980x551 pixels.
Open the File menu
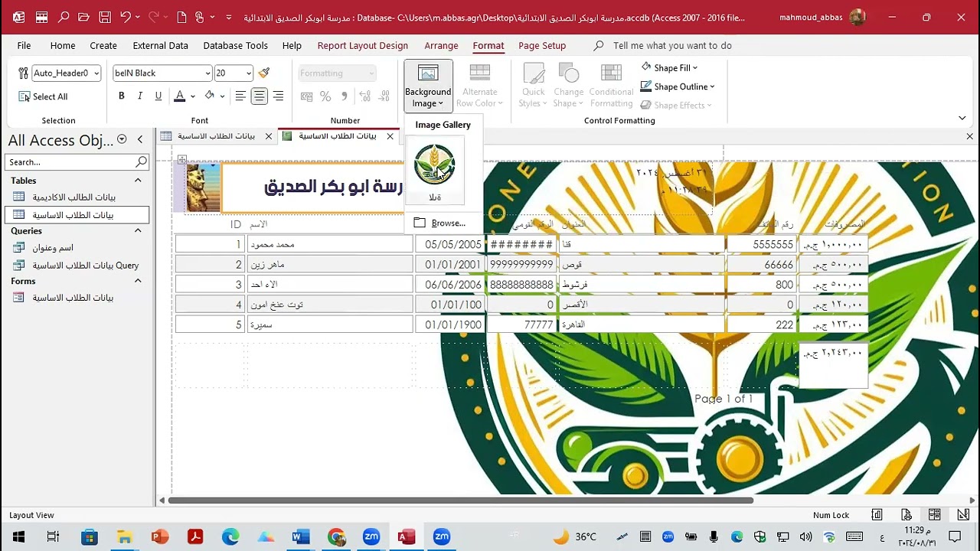(x=24, y=45)
